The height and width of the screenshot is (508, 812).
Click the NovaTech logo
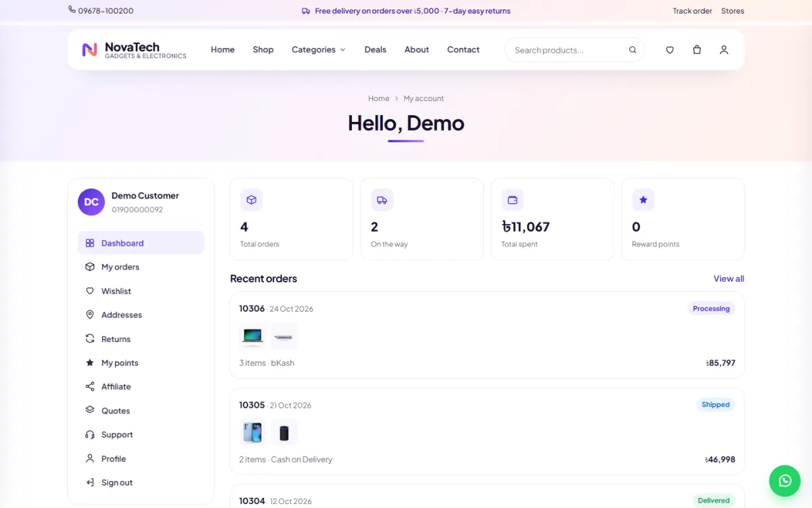(x=134, y=49)
